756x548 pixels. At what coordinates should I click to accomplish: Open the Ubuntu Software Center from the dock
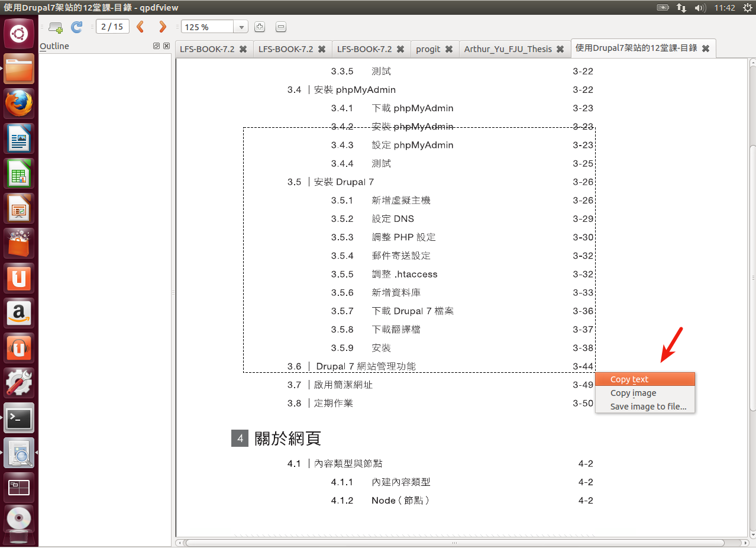click(x=18, y=243)
